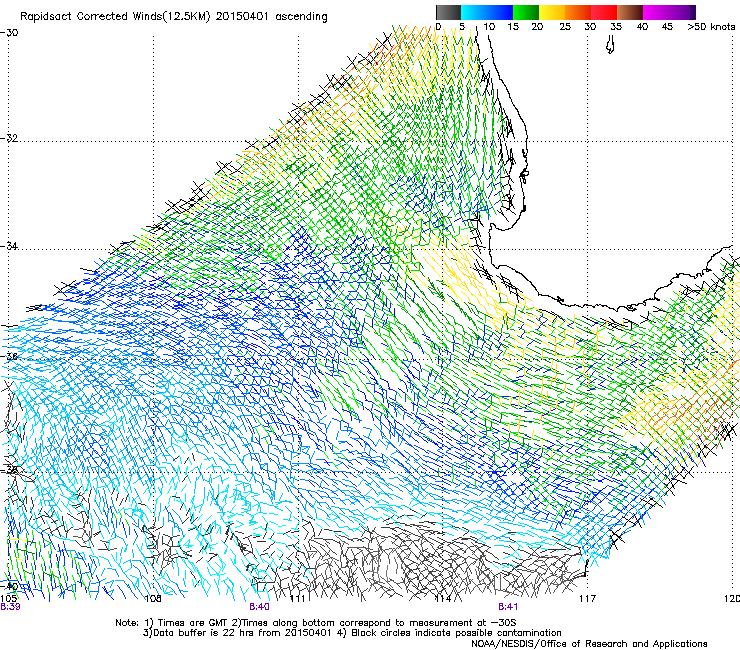Click the small island outline below the legend
This screenshot has width=740, height=650.
[x=610, y=45]
